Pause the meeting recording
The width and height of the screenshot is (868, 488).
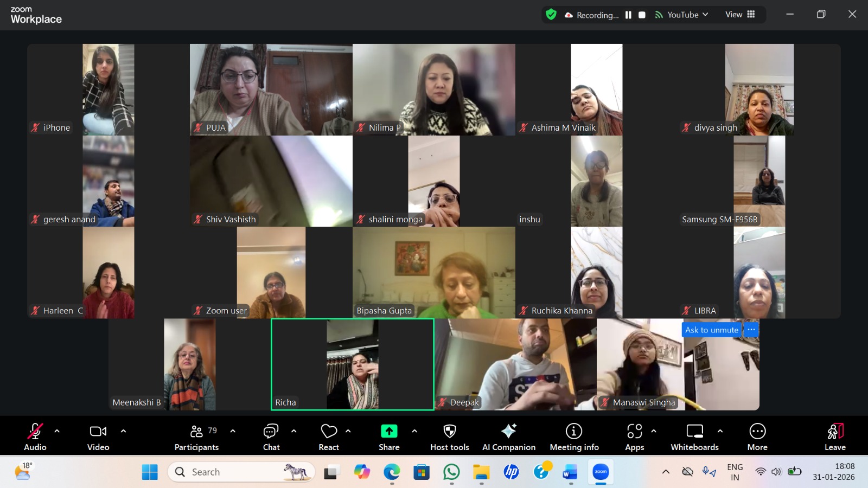pyautogui.click(x=628, y=15)
